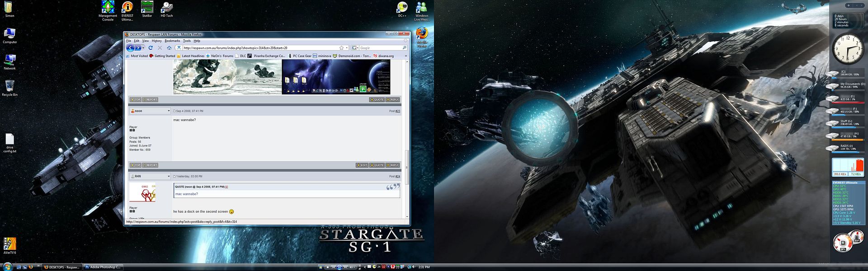The width and height of the screenshot is (868, 271).
Task: Open the History menu in Firefox
Action: click(157, 41)
